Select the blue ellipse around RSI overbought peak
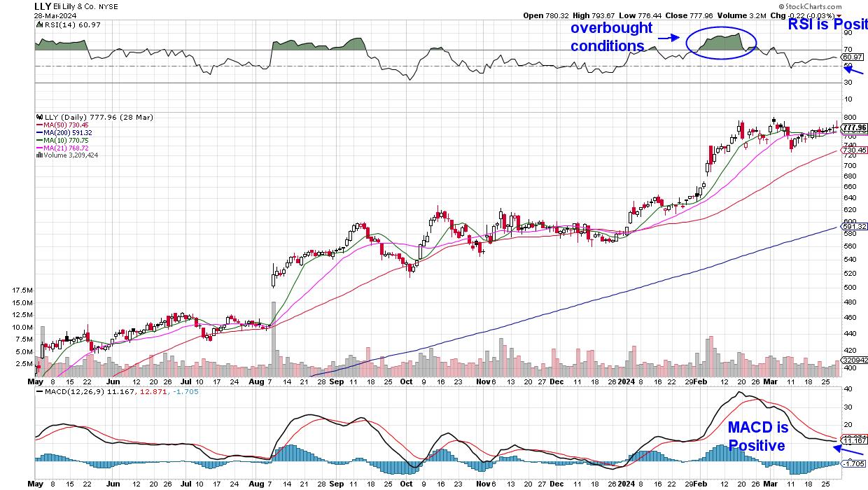The height and width of the screenshot is (490, 868). click(721, 41)
